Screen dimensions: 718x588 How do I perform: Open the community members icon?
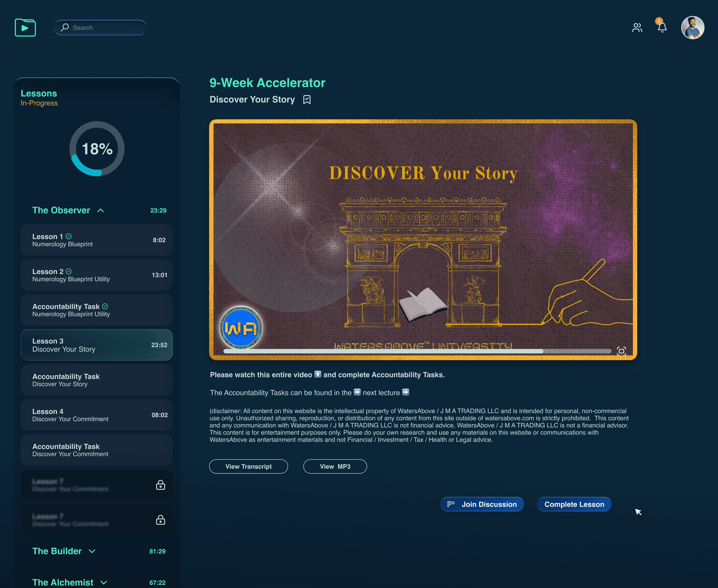(x=637, y=27)
